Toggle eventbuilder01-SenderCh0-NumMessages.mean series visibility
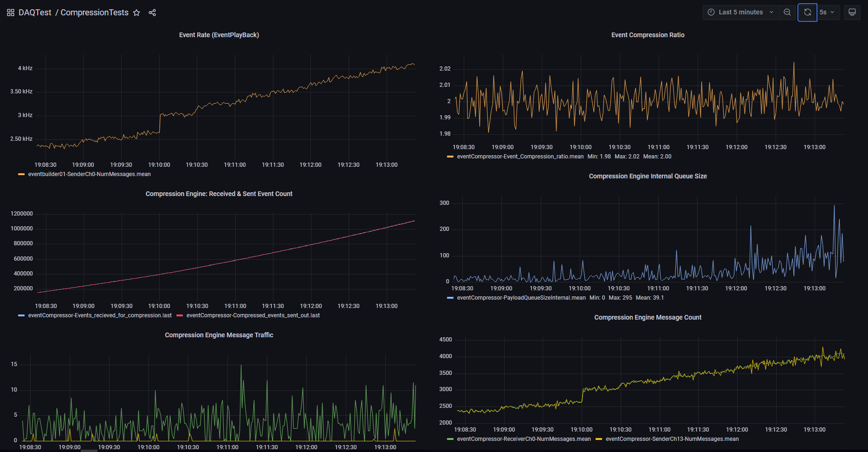The width and height of the screenshot is (868, 452). tap(89, 174)
